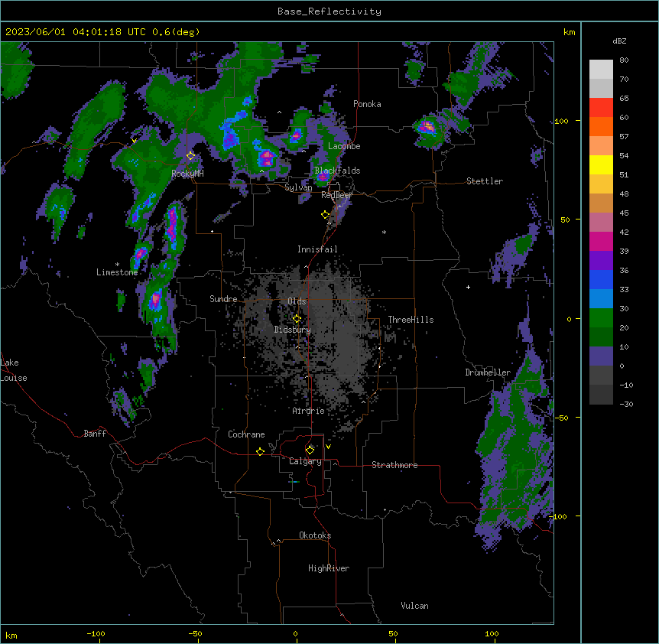
Task: Select the magenta 39–42 dBZ legend swatch
Action: pyautogui.click(x=601, y=242)
